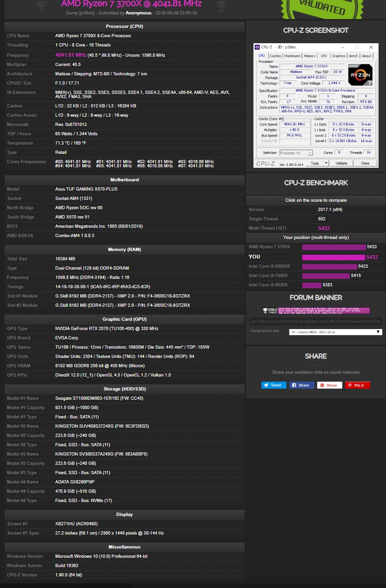Screen dimensions: 386x588
Task: Click the Twitter Tweet share button
Action: [x=273, y=385]
